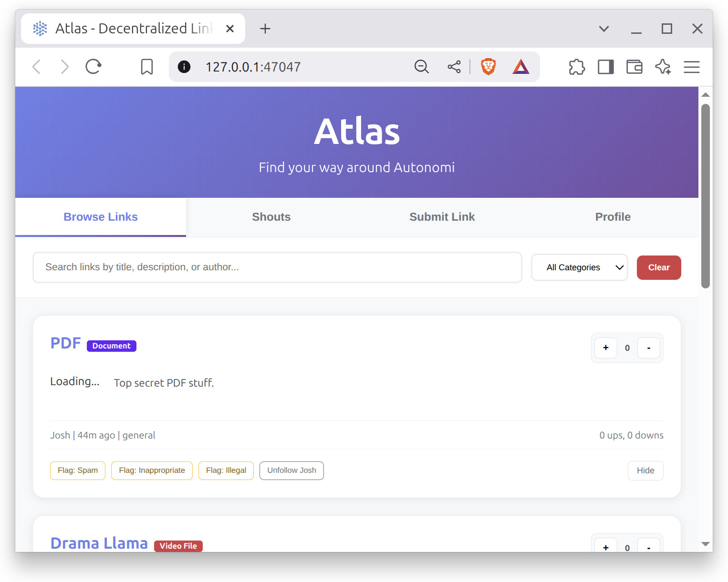
Task: Close the Atlas browser tab
Action: tap(230, 29)
